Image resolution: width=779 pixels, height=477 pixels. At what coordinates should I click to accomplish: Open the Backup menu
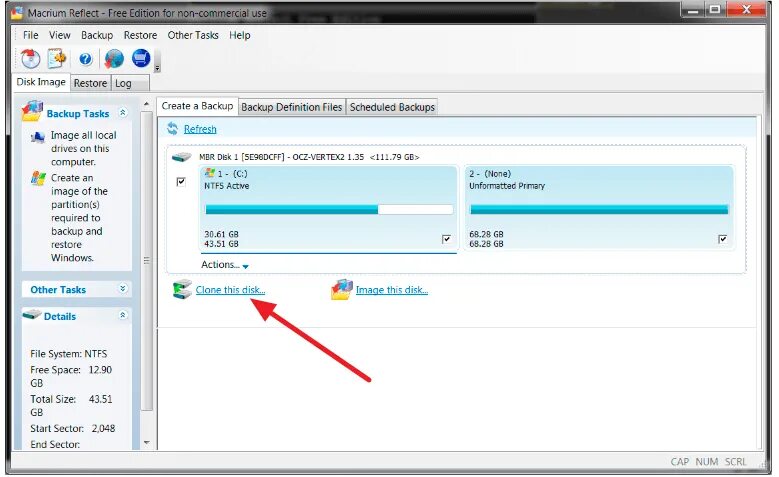click(97, 35)
